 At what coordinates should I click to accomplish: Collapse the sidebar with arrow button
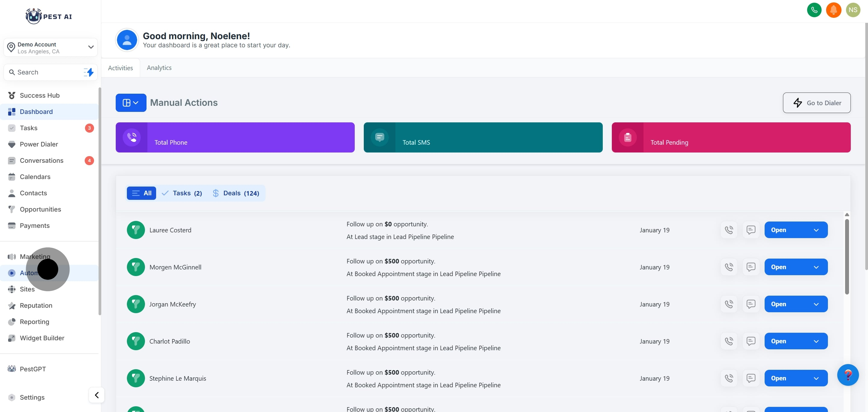tap(96, 395)
